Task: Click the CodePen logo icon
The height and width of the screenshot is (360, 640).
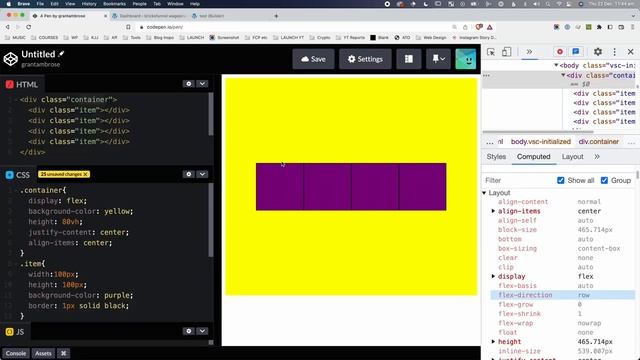Action: pos(10,59)
